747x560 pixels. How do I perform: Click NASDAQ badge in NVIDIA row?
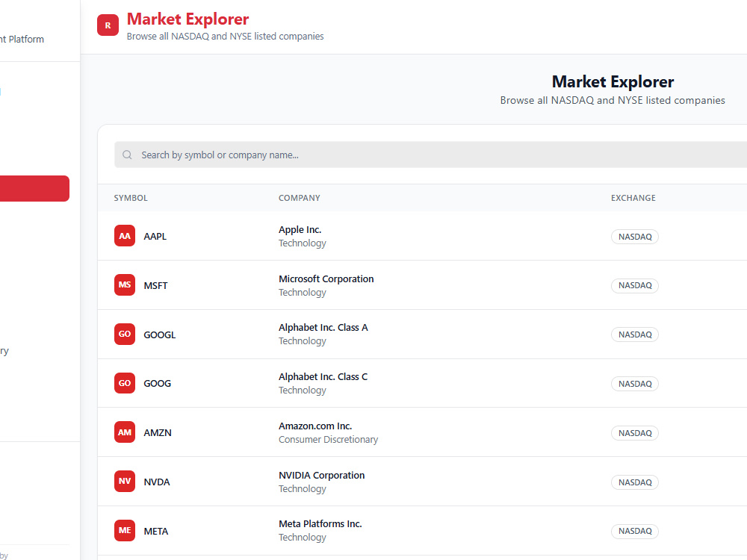click(635, 482)
